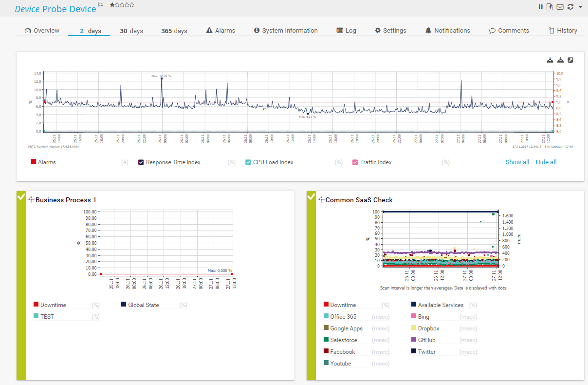This screenshot has width=588, height=385.
Task: Click the flag icon beside device name
Action: tap(101, 5)
